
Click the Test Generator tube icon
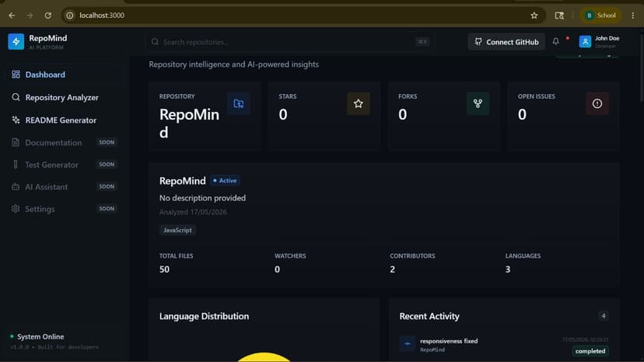[x=16, y=165]
